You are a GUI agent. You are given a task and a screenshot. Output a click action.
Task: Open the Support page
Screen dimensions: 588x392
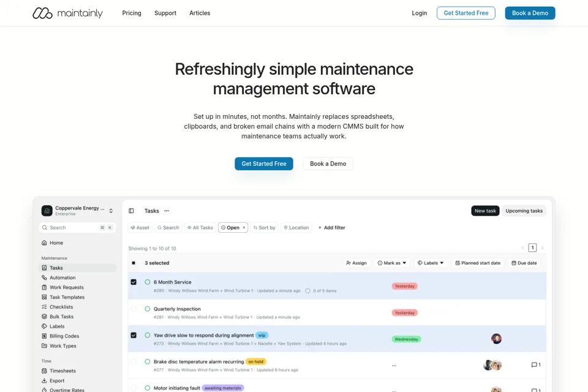click(x=165, y=13)
